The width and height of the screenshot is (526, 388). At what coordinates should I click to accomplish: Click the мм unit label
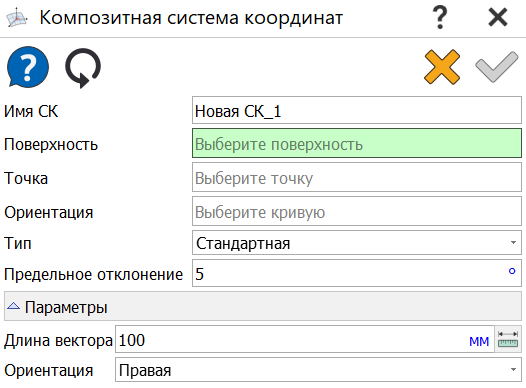tap(479, 341)
